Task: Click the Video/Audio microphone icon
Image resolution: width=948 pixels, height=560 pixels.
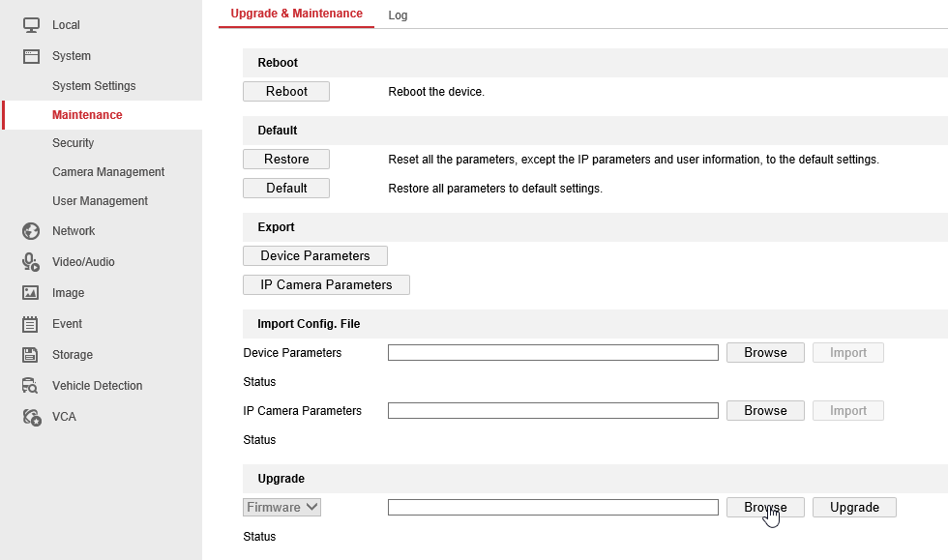Action: (x=31, y=262)
